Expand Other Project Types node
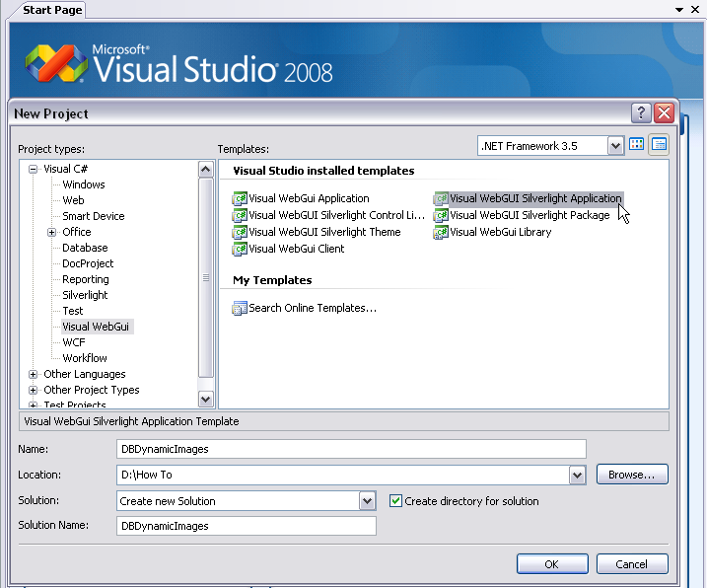Screen dimensions: 707x588 (33, 390)
